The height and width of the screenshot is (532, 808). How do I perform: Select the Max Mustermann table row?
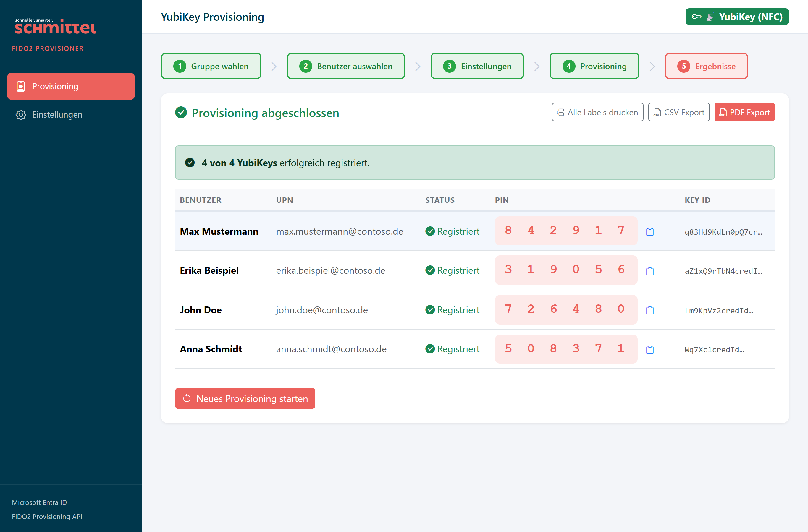[x=475, y=231]
